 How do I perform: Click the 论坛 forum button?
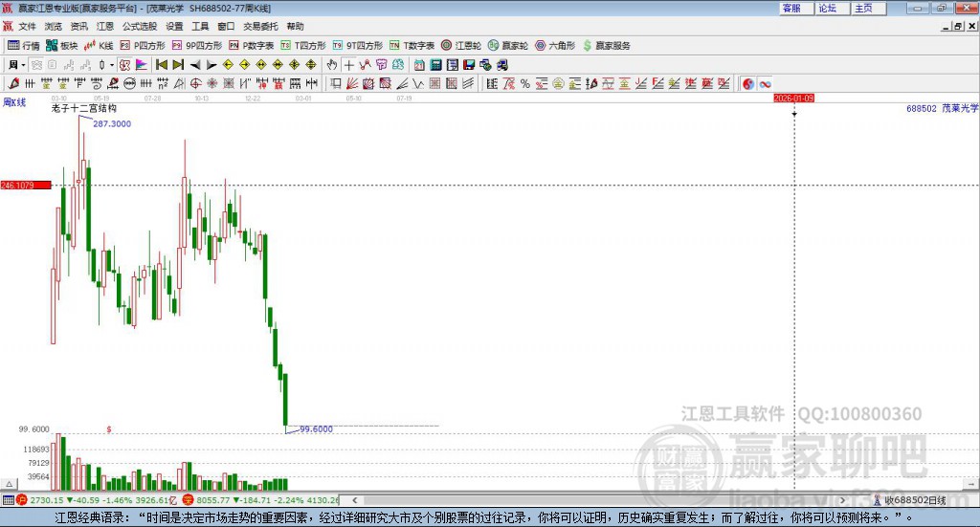click(x=833, y=8)
